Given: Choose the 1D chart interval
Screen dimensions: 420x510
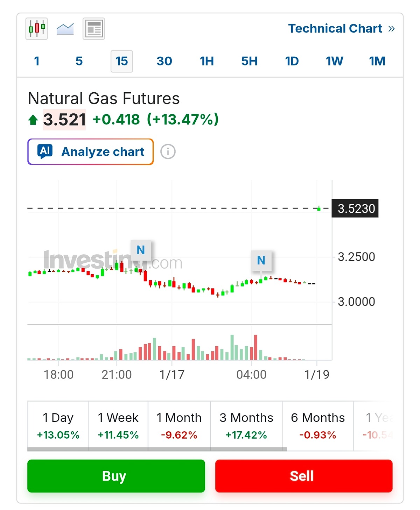Looking at the screenshot, I should (x=292, y=61).
